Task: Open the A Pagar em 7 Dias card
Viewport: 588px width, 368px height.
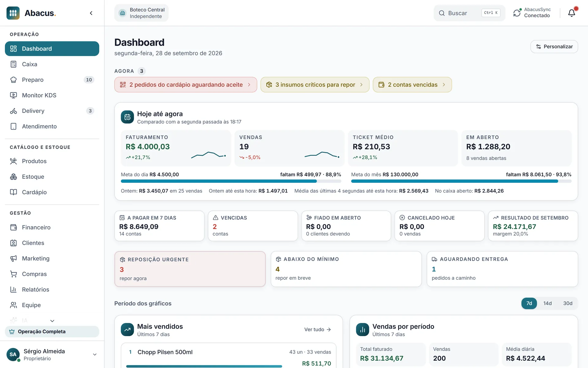Action: point(159,226)
